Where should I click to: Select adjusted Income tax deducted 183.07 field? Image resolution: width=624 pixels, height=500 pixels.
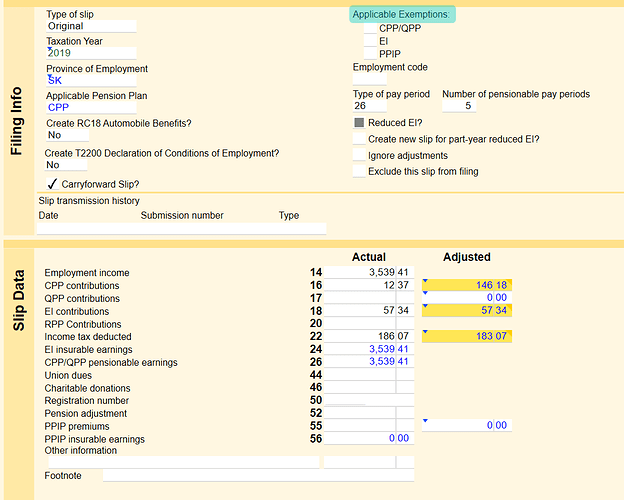tap(467, 336)
